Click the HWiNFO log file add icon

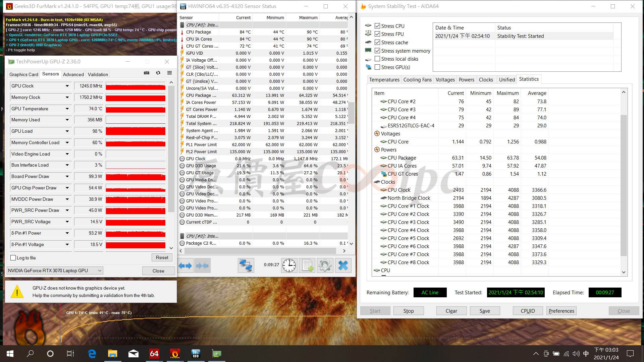pyautogui.click(x=307, y=265)
